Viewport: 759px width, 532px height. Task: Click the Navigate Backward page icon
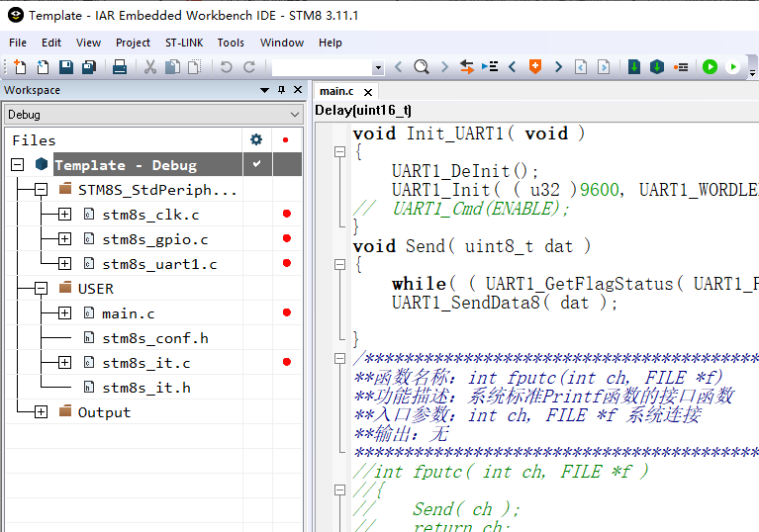pyautogui.click(x=581, y=66)
